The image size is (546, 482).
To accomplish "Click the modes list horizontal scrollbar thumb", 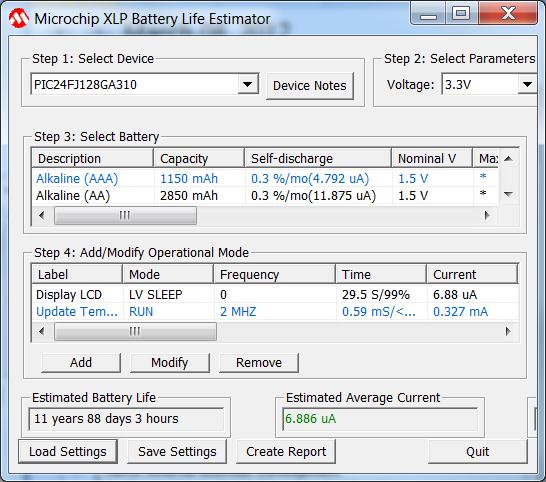I will coord(135,331).
